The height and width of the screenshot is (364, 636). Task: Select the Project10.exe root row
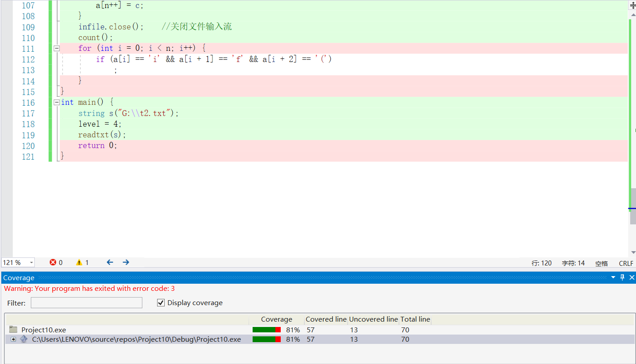(x=320, y=330)
